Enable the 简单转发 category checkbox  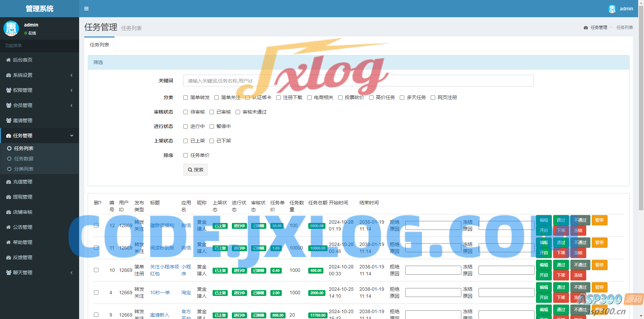coord(186,98)
